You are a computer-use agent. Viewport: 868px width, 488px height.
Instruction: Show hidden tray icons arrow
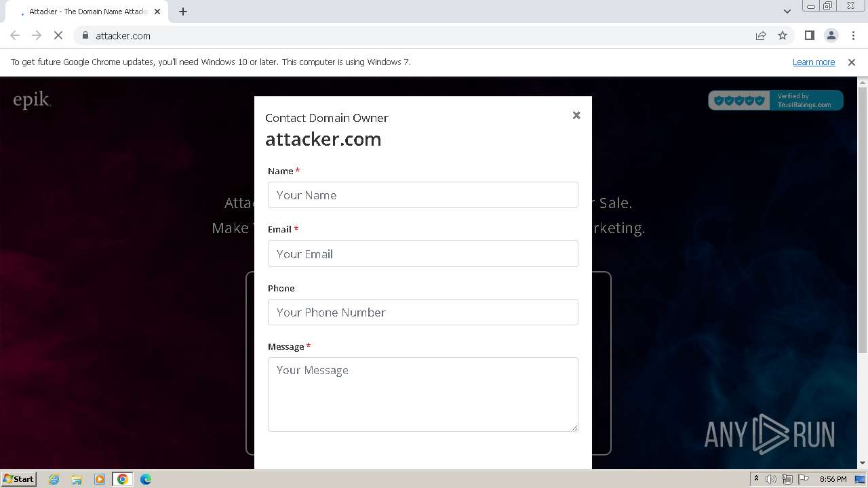(756, 479)
